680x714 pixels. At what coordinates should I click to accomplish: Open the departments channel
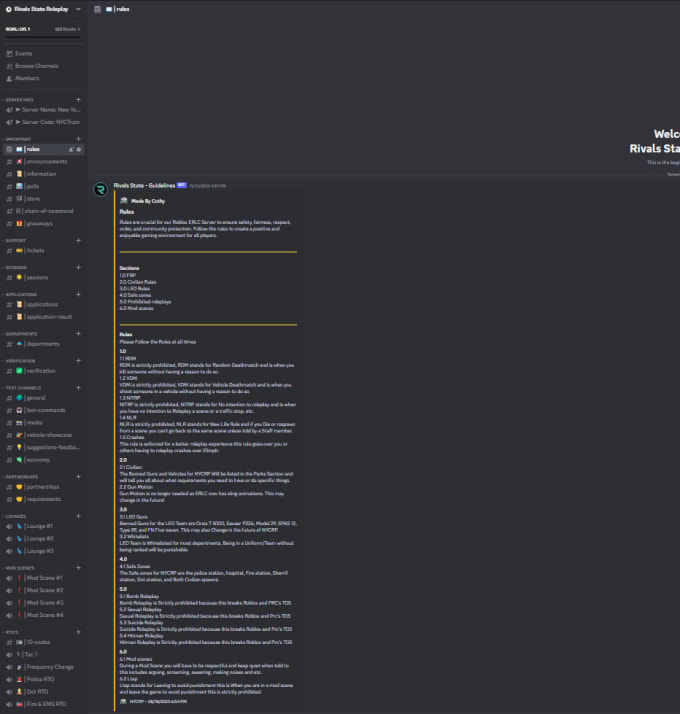click(x=43, y=344)
